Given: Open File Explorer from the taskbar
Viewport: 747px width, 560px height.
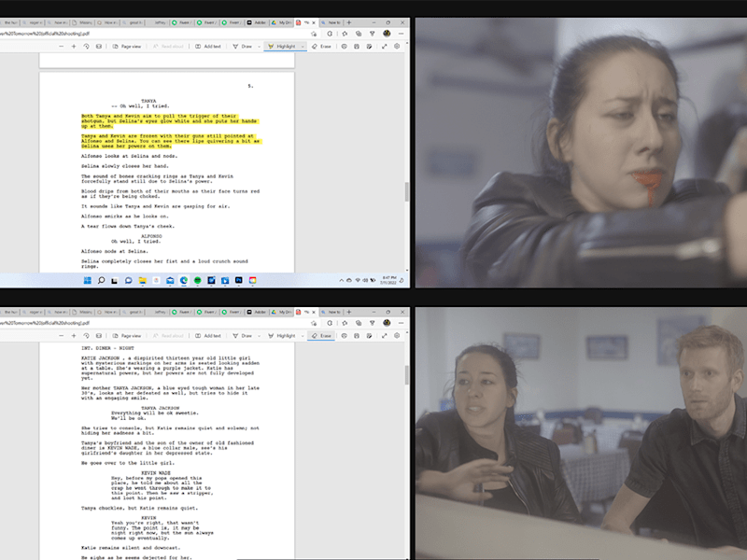Looking at the screenshot, I should (143, 281).
